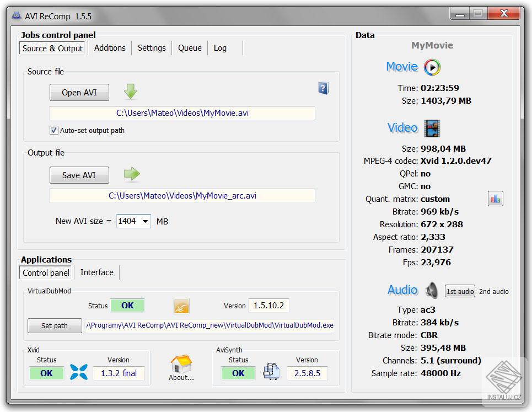
Task: Click the VirtualDubMod.exe path field
Action: (x=209, y=325)
